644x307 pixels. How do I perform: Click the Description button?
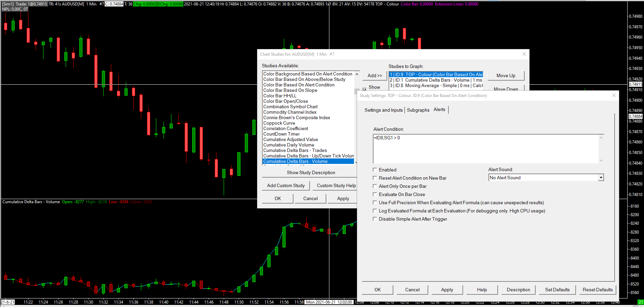pyautogui.click(x=518, y=290)
